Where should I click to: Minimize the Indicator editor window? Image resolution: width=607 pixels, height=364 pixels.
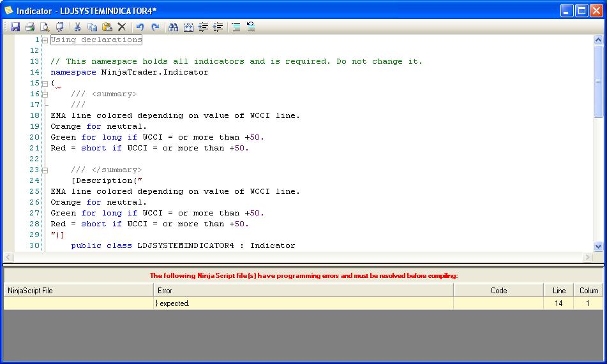coord(567,10)
